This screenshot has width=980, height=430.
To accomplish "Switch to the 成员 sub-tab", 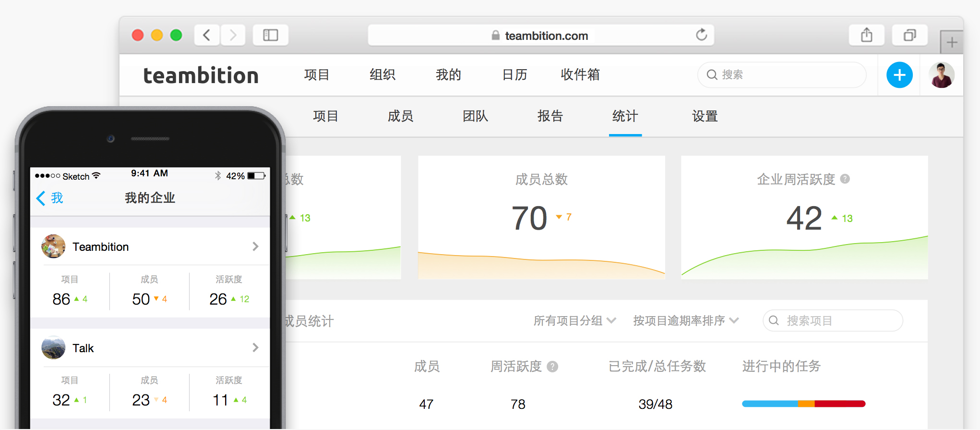I will point(401,116).
